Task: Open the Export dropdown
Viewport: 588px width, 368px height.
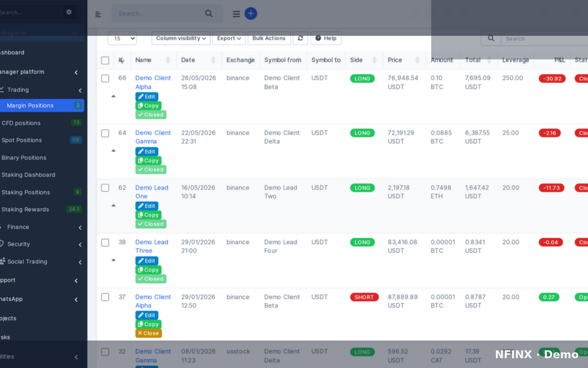Action: (x=229, y=38)
